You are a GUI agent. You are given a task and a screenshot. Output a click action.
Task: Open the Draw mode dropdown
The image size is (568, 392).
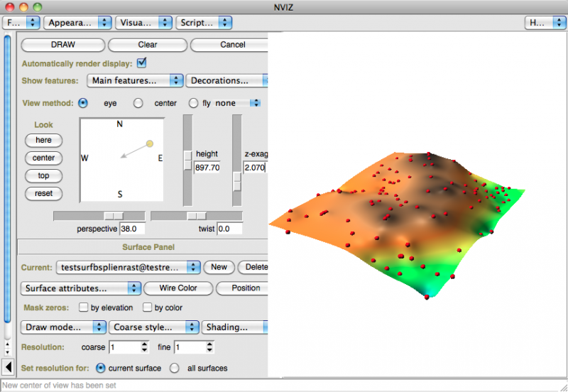point(63,327)
